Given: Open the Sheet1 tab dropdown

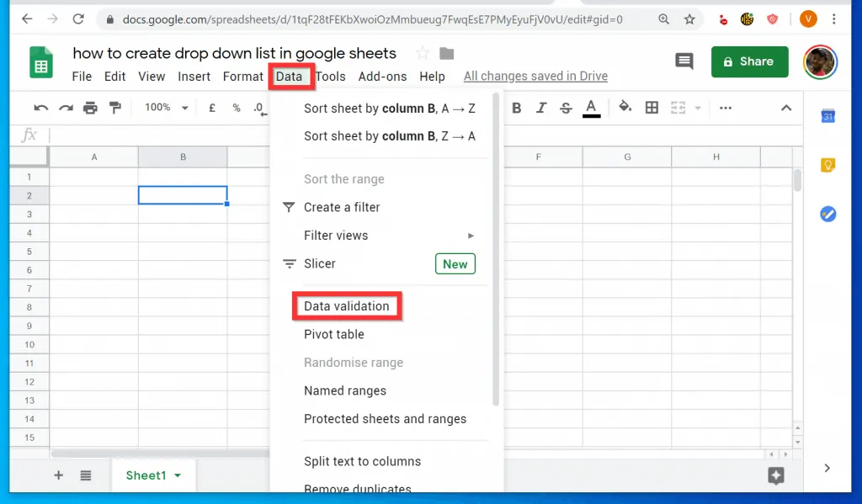Looking at the screenshot, I should coord(177,475).
